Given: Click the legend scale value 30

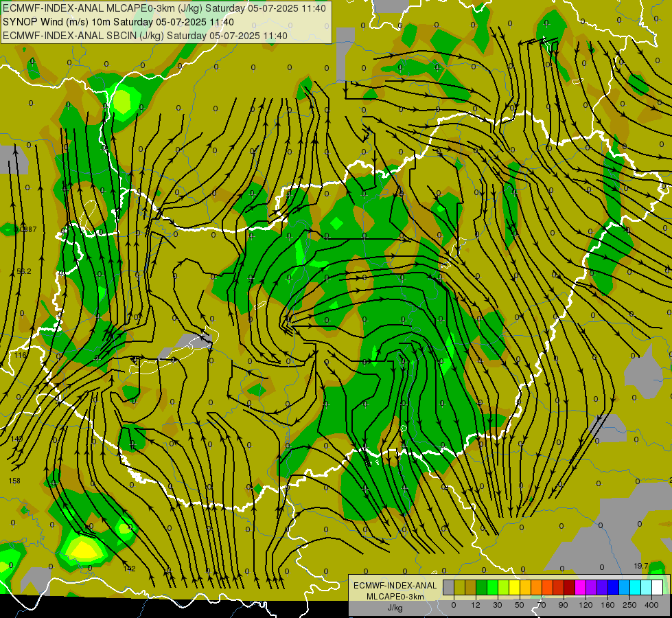Looking at the screenshot, I should coord(498,605).
